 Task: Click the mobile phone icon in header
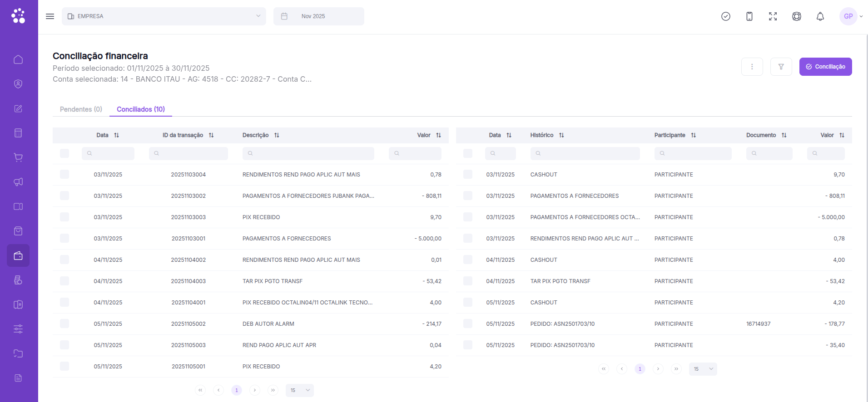(x=749, y=16)
